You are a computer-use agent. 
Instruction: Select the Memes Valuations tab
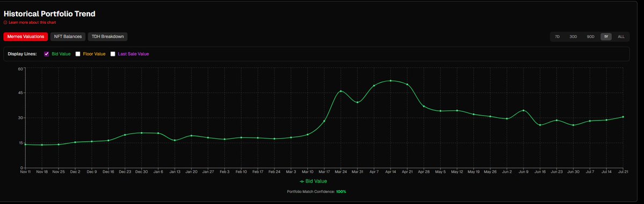tap(25, 37)
